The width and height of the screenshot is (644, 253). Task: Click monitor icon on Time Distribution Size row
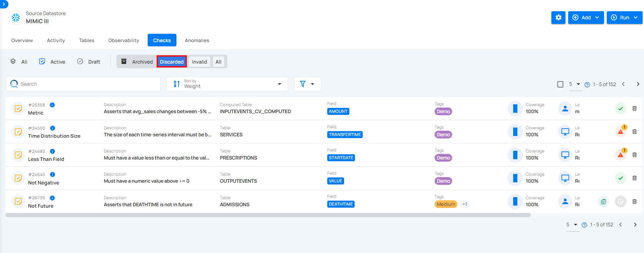565,132
